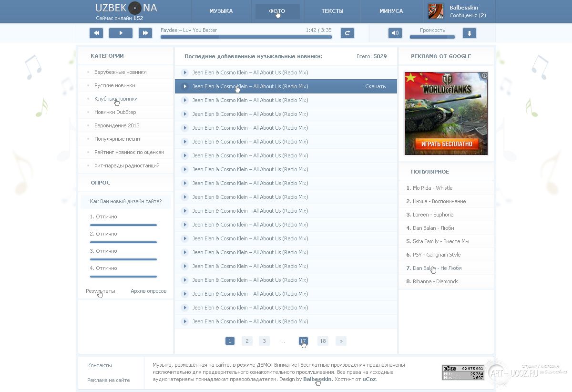Go to pagination page 17
The image size is (572, 392).
303,341
